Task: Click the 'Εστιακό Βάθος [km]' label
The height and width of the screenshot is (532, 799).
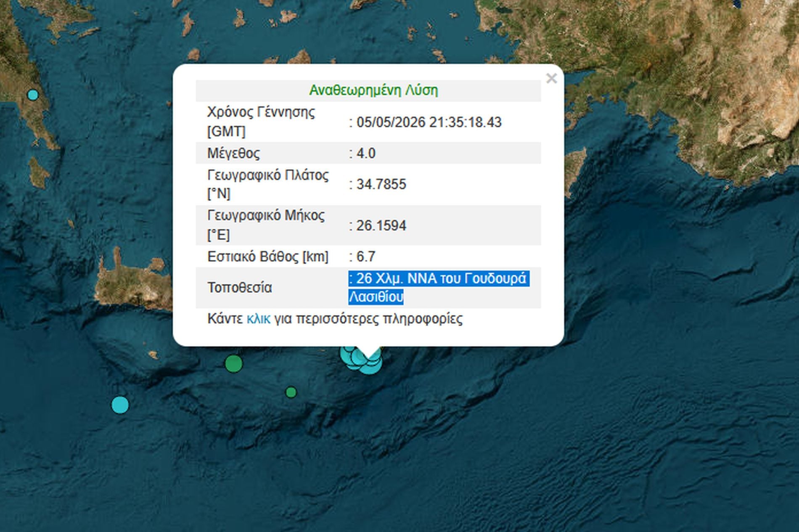Action: pos(268,257)
